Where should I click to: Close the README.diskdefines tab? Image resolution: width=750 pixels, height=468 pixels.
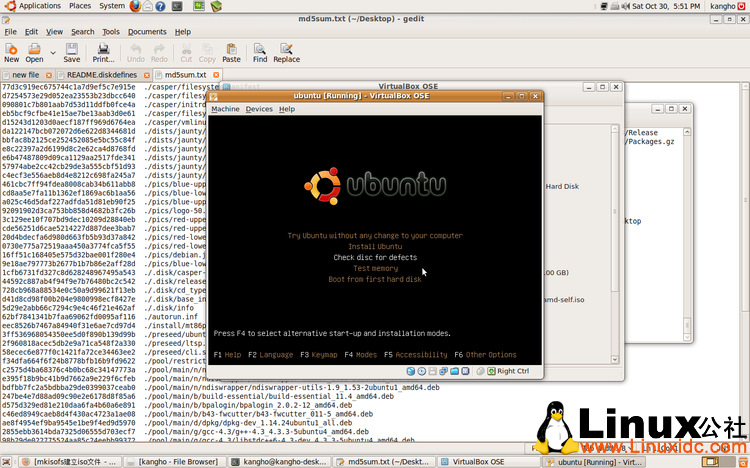[x=147, y=75]
